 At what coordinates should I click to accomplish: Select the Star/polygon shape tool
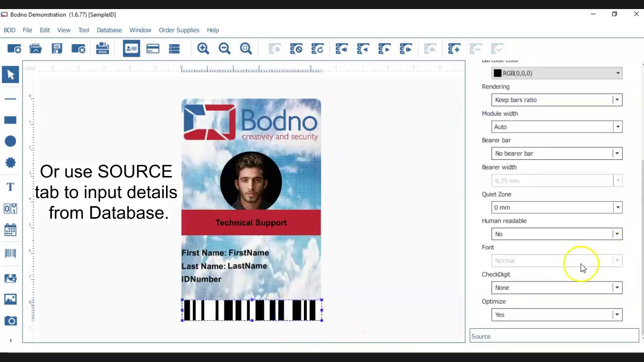coord(11,162)
